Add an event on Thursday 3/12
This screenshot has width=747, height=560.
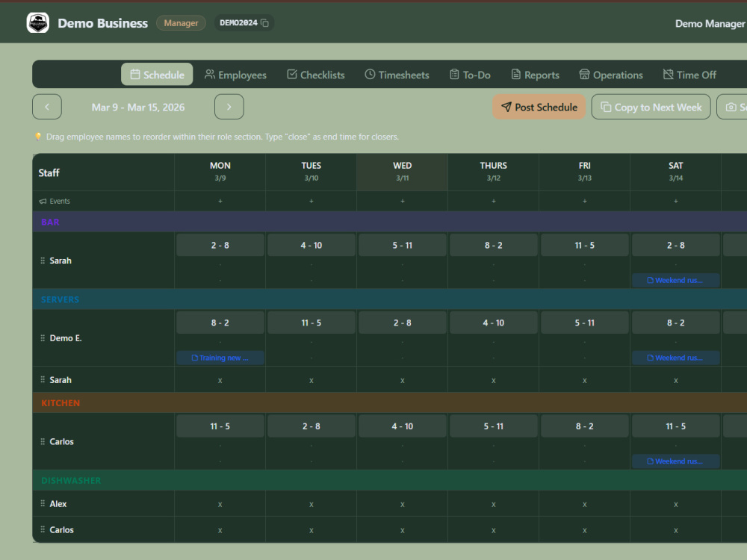tap(494, 201)
